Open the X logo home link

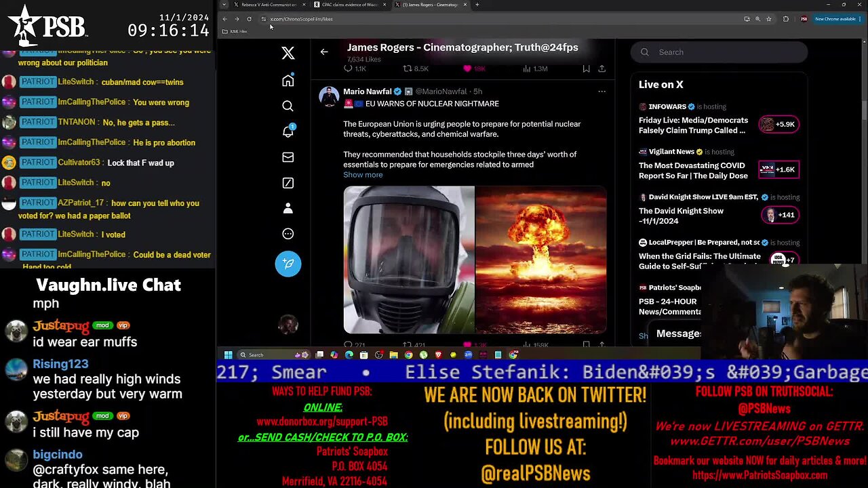pyautogui.click(x=288, y=53)
